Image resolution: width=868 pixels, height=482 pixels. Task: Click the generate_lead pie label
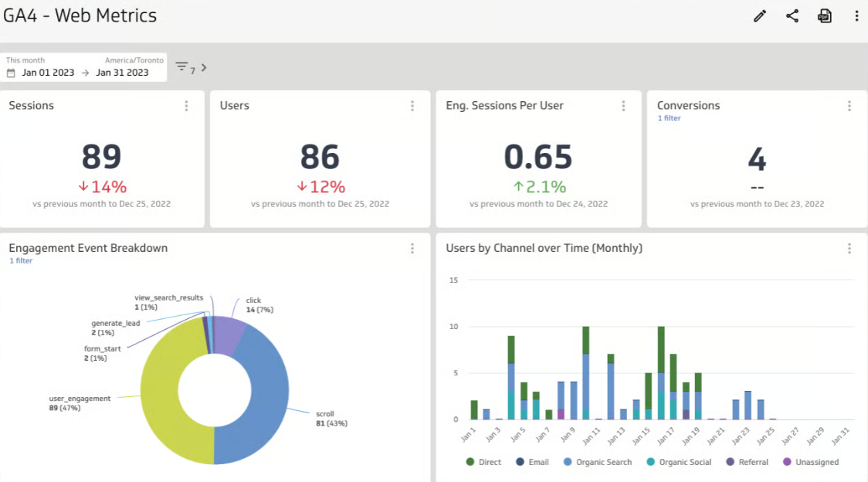point(115,328)
